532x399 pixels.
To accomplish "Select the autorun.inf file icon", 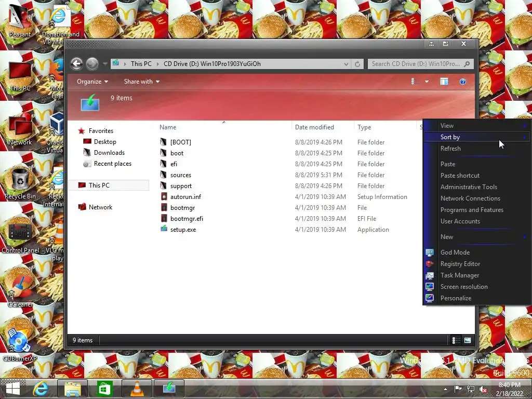I will 164,196.
